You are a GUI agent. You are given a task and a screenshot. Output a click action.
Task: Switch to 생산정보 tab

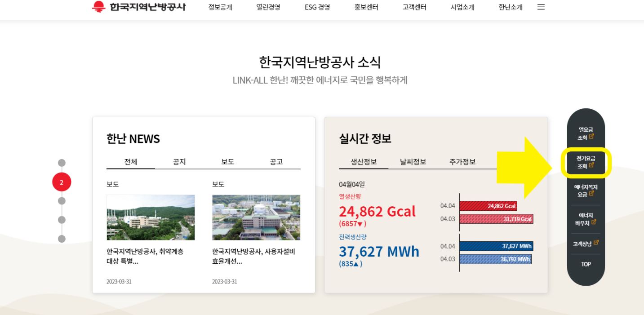coord(364,162)
